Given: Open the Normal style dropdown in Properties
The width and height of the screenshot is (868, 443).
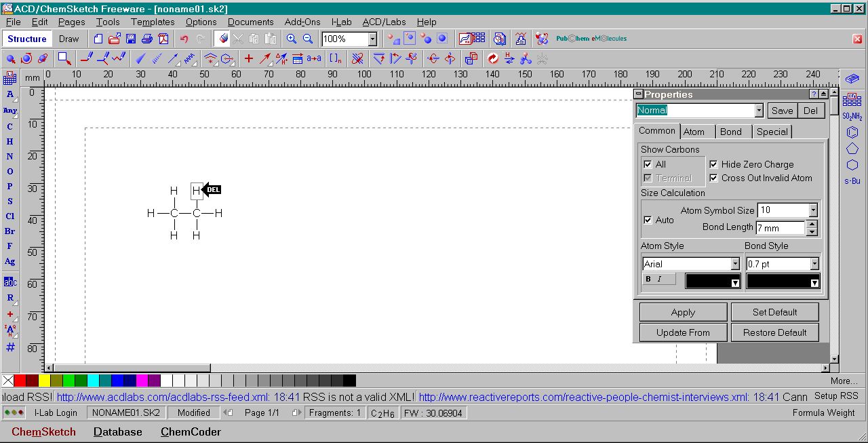Looking at the screenshot, I should point(759,111).
